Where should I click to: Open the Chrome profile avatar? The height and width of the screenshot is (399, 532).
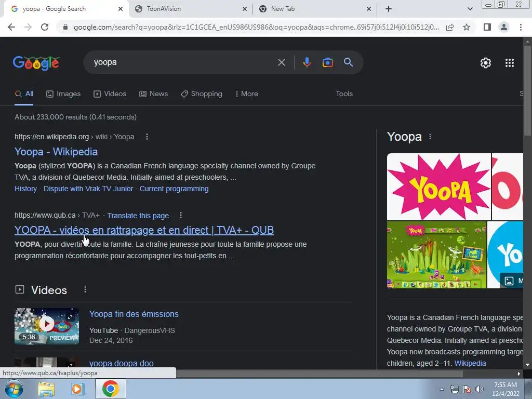coord(504,27)
